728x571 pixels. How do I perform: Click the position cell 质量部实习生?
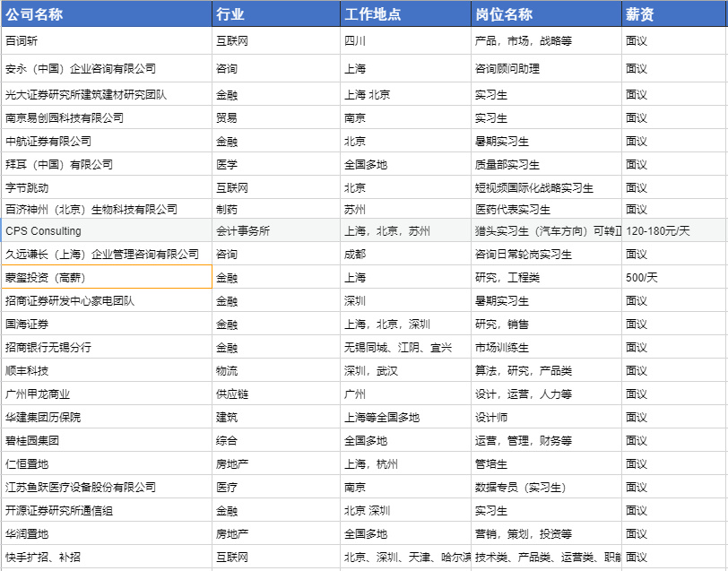(x=547, y=164)
